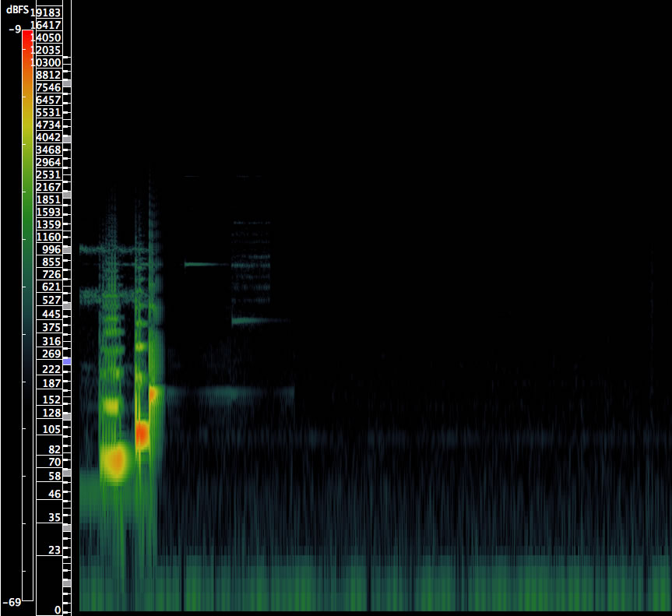Click the red-orange hotspot near 105 Hz
Image resolution: width=672 pixels, height=616 pixels.
tap(142, 435)
